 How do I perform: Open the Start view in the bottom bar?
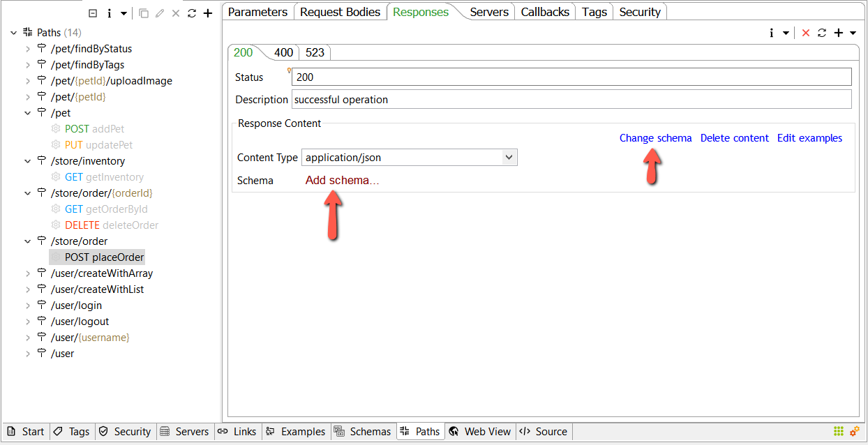26,432
